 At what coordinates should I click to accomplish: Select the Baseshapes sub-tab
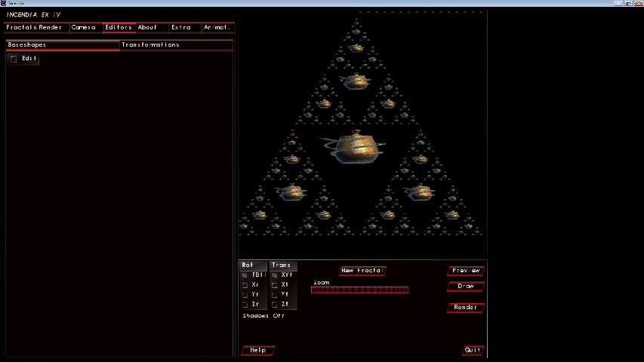63,44
